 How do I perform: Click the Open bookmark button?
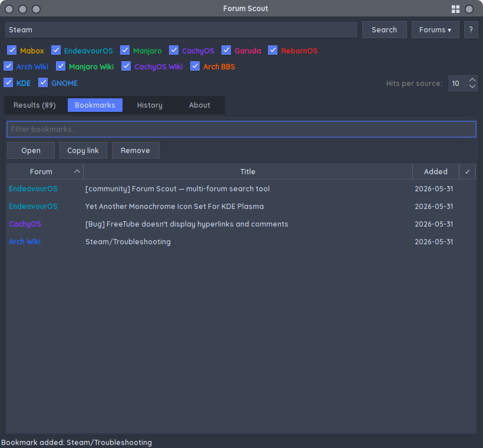coord(31,151)
